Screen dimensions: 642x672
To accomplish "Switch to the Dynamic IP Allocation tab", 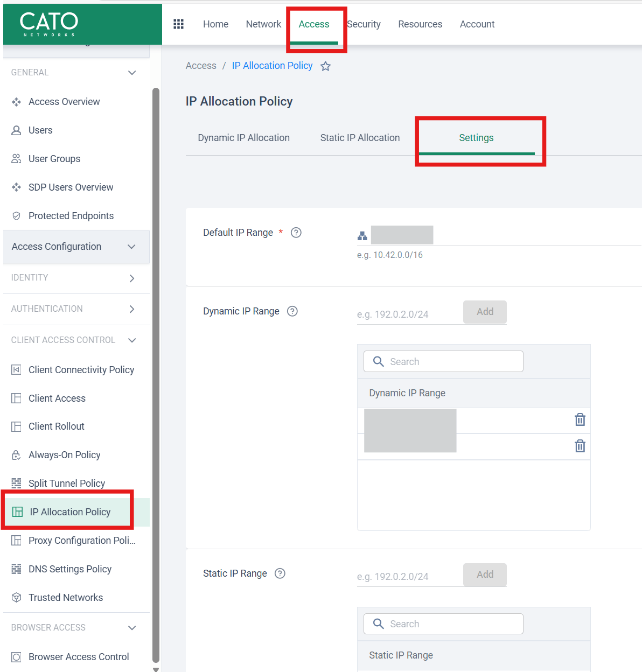I will point(243,138).
